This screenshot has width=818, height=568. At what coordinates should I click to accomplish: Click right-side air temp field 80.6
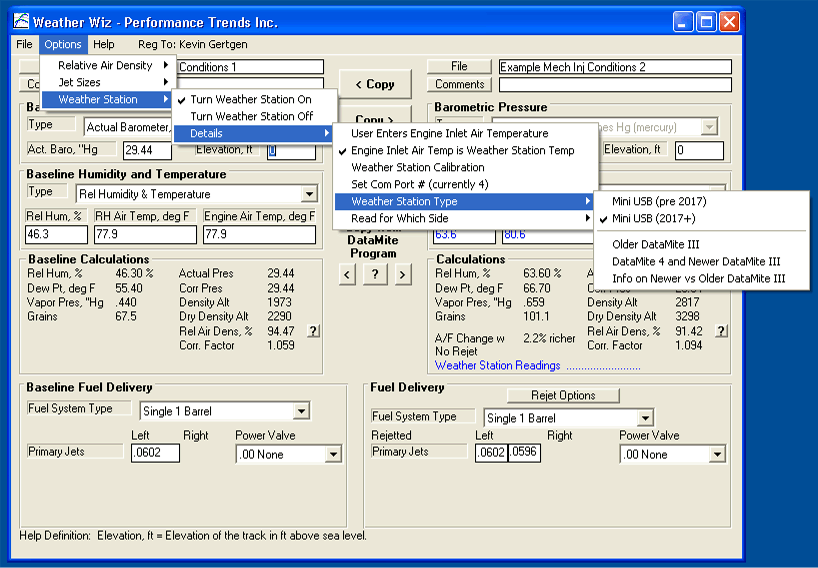point(548,235)
